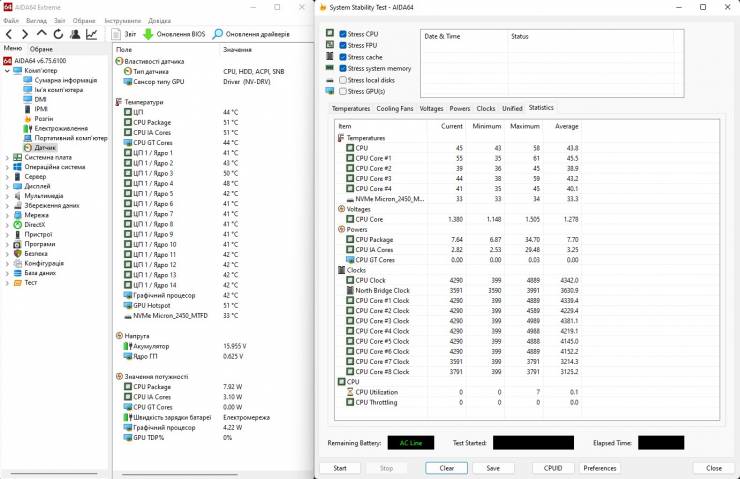Click the Start button

340,468
